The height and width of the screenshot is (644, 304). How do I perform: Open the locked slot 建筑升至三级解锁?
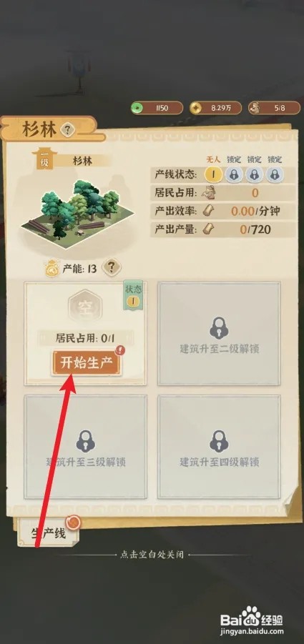coord(85,447)
